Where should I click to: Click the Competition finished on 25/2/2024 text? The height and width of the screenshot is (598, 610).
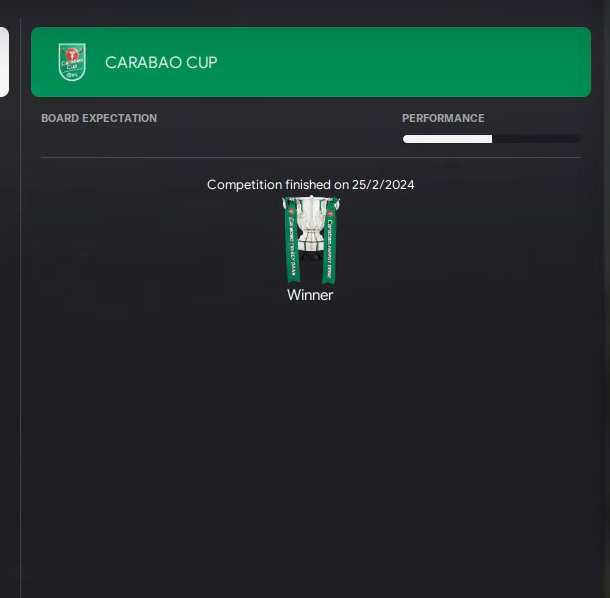310,184
